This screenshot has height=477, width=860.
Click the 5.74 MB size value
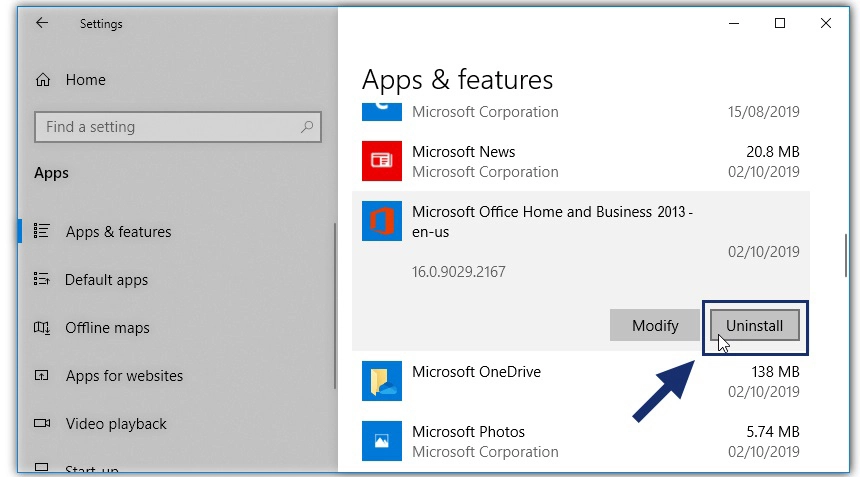(x=773, y=432)
